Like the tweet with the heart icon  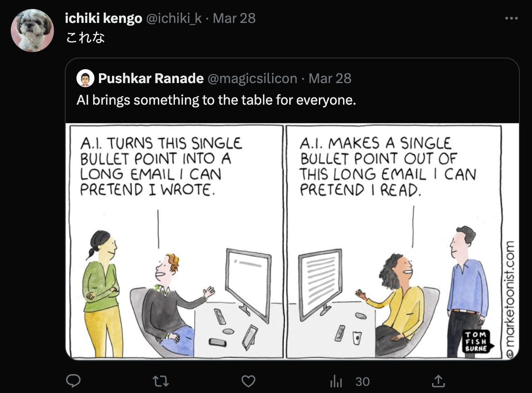248,381
